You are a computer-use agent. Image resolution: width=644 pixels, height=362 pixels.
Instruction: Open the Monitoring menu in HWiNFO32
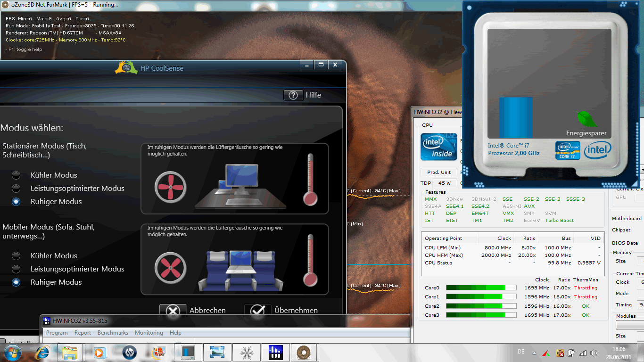(149, 333)
